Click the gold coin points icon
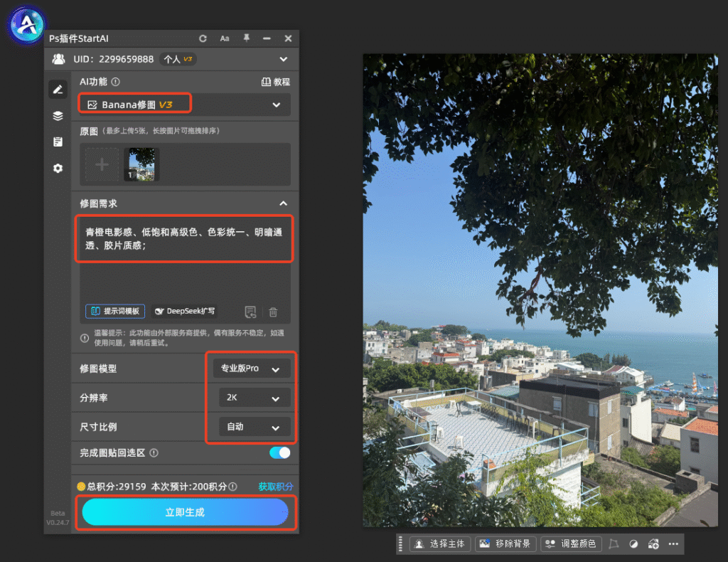Screen dimensions: 728x562 [81, 487]
